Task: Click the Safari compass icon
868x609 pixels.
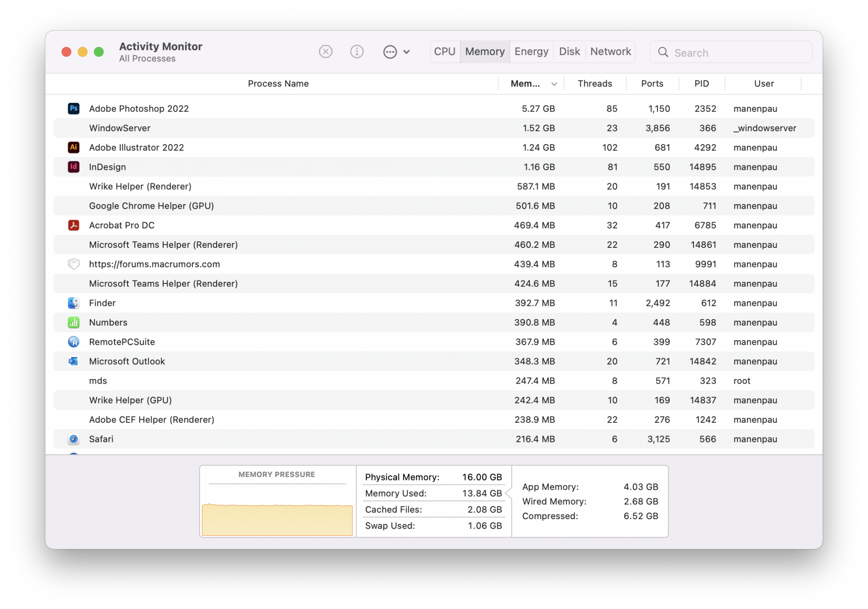Action: tap(73, 439)
